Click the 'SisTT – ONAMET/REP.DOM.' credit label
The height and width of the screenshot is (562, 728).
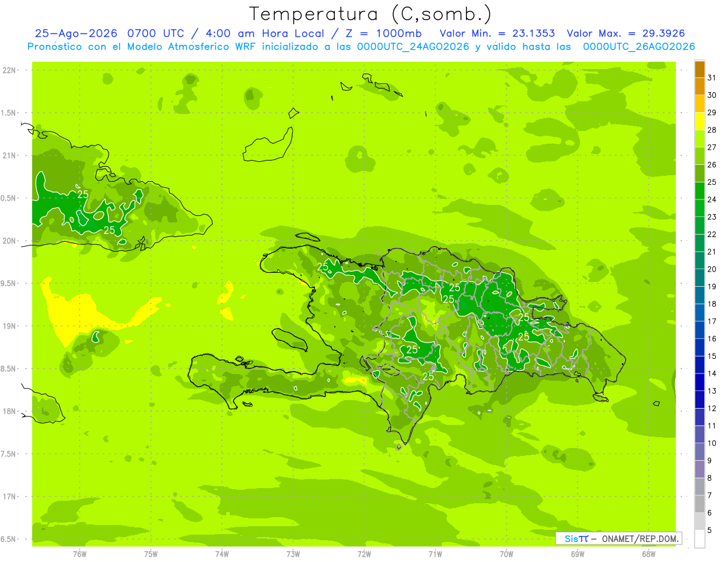pos(618,538)
